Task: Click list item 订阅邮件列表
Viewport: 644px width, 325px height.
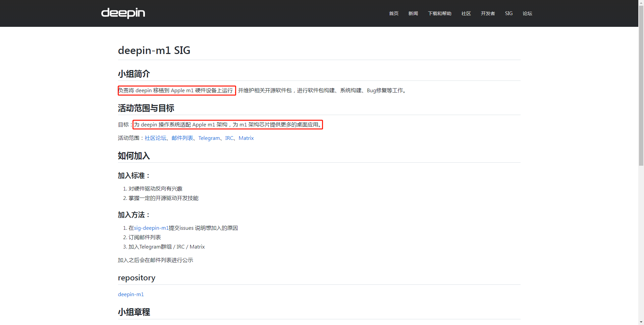Action: [x=145, y=237]
